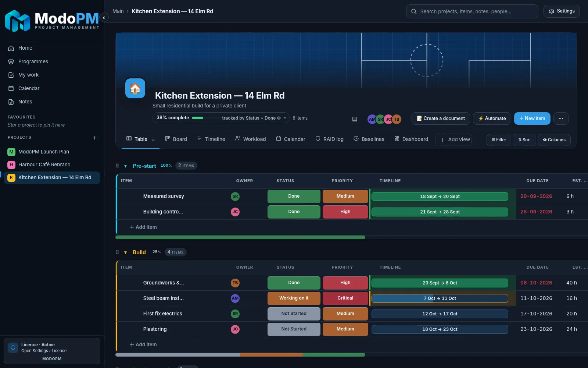Open the more options ellipsis button
The height and width of the screenshot is (368, 588).
pos(561,118)
